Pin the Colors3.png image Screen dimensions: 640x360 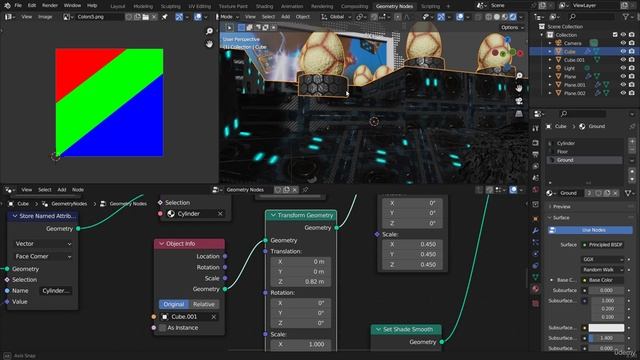165,17
